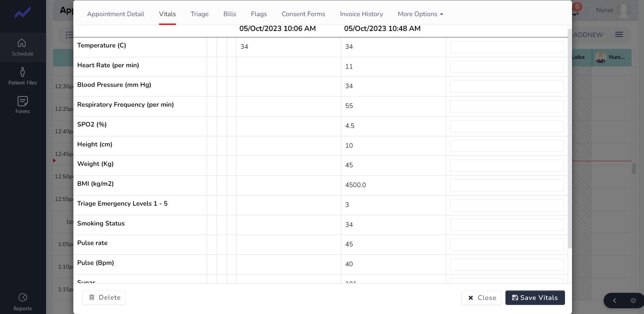This screenshot has width=644, height=314.
Task: Click the new Blood Pressure input field
Action: point(507,86)
